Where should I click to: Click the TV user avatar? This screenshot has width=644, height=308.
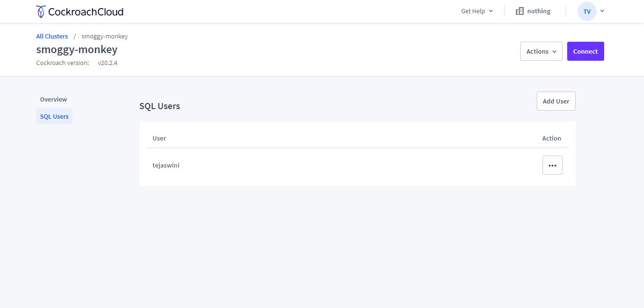click(x=587, y=11)
